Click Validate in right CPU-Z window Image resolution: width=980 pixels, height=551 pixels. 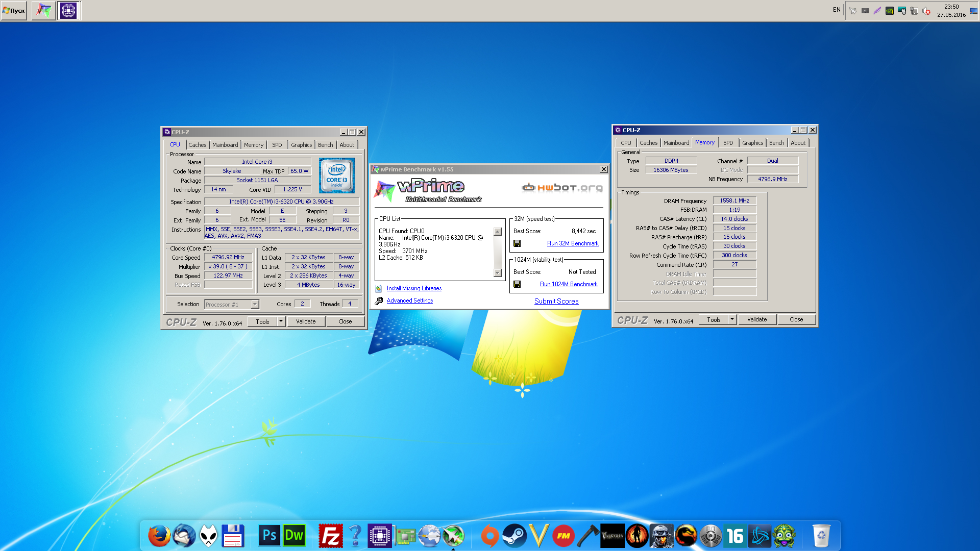757,319
